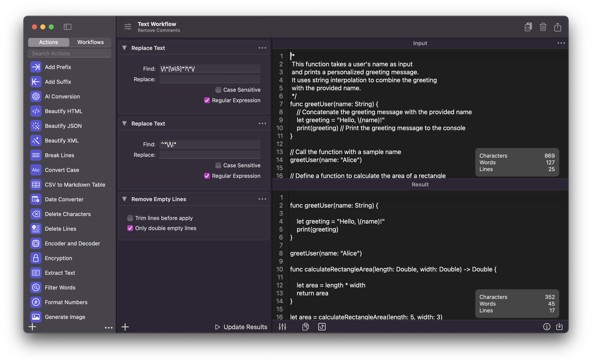Choose the Beautify XML action icon
This screenshot has height=364, width=592.
point(36,140)
